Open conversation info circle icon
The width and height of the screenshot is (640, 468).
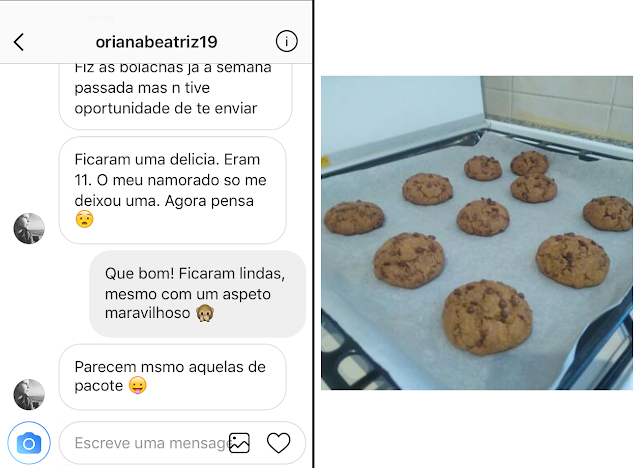pos(287,41)
